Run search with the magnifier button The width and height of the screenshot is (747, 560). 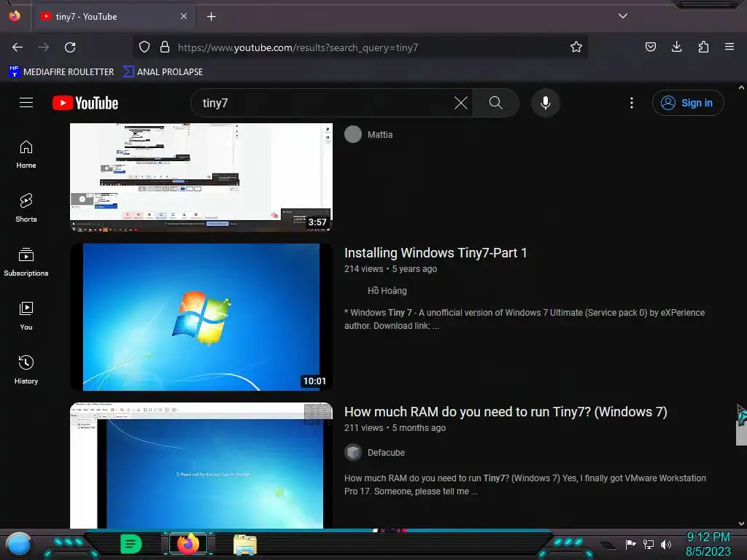click(x=495, y=103)
